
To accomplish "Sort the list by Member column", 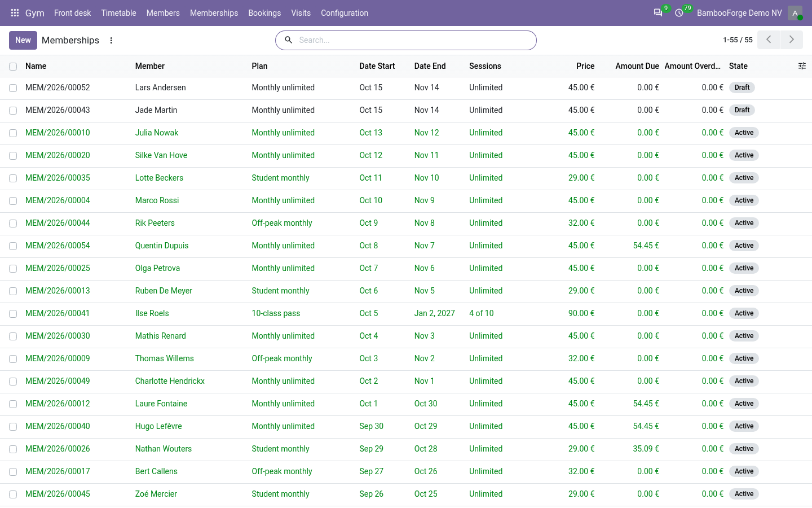I will pos(150,66).
